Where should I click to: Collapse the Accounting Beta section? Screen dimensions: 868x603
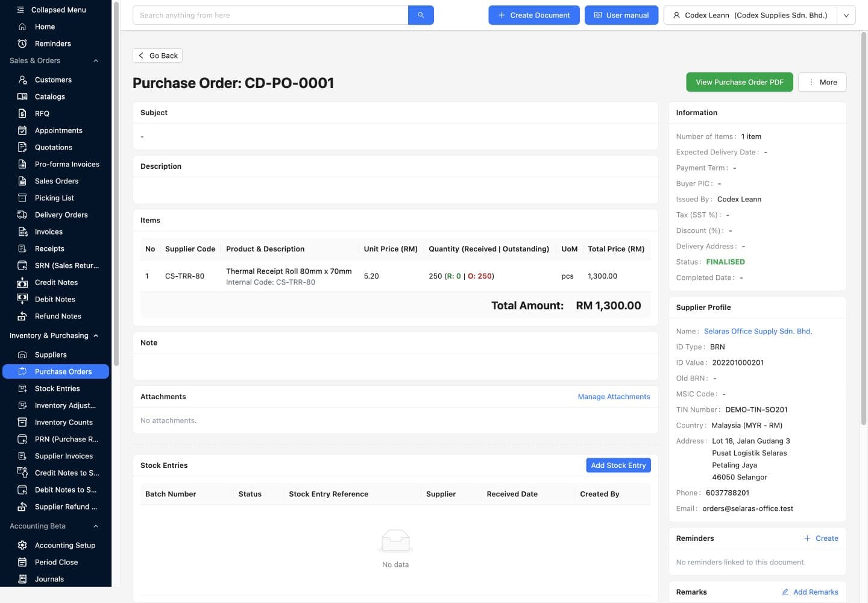point(96,526)
